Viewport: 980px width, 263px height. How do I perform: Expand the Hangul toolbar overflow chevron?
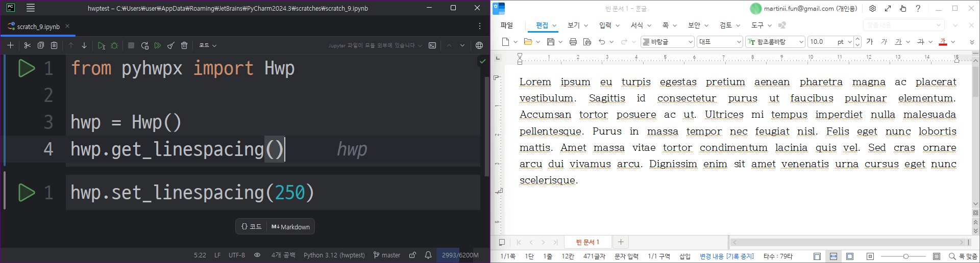click(x=972, y=42)
